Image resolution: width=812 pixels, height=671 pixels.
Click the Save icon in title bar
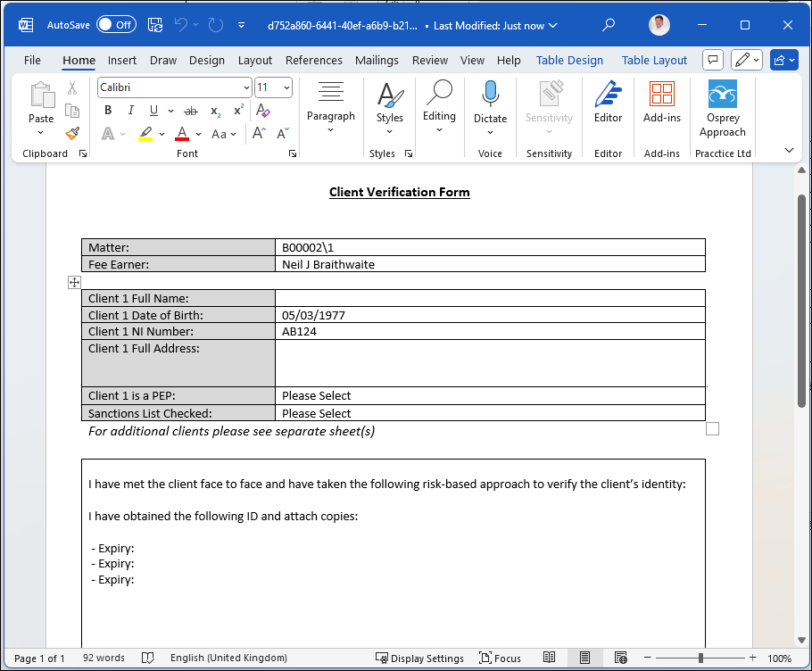coord(155,25)
